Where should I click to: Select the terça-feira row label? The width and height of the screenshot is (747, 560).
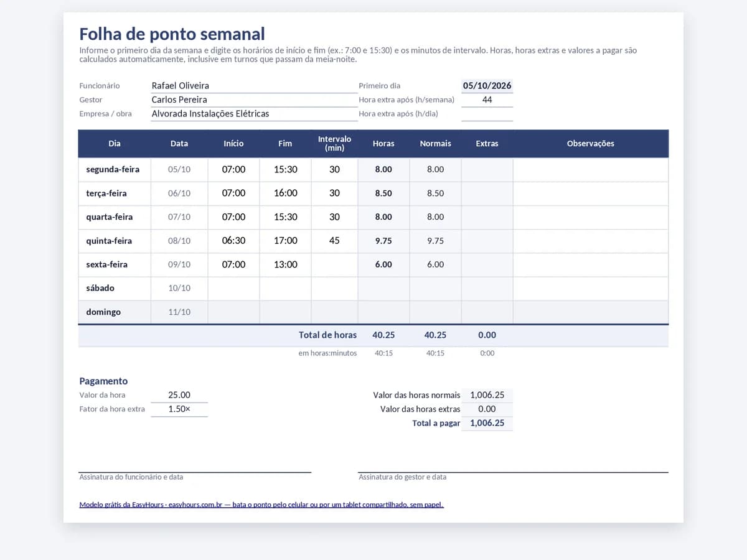click(115, 194)
